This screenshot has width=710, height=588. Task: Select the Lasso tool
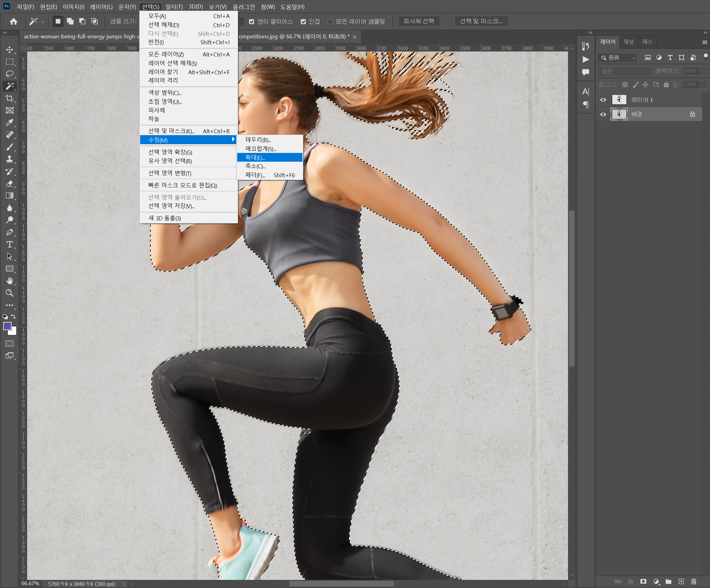(x=9, y=74)
